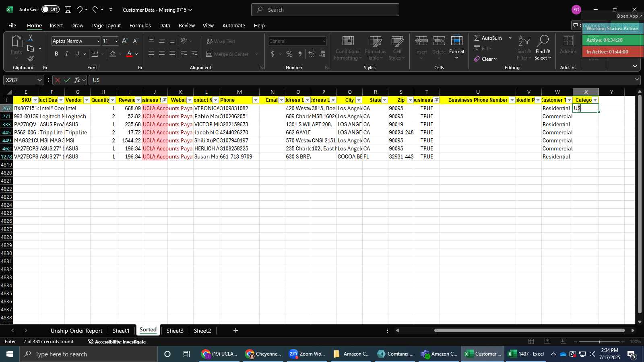This screenshot has width=644, height=362.
Task: Click the Page Layout view icon
Action: point(547,341)
